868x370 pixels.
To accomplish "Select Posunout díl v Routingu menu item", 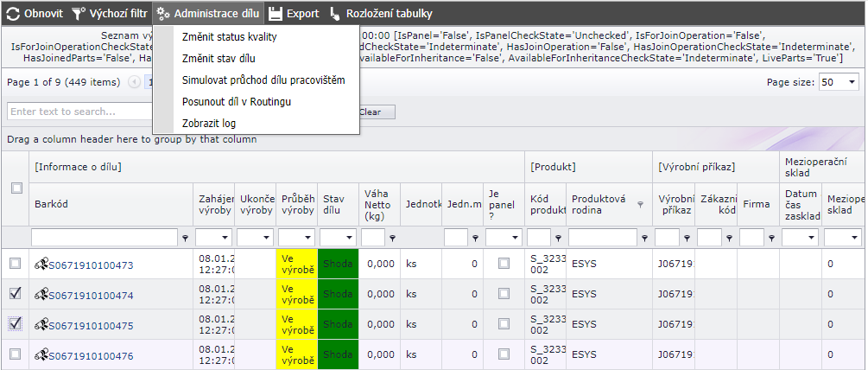I will tap(236, 101).
